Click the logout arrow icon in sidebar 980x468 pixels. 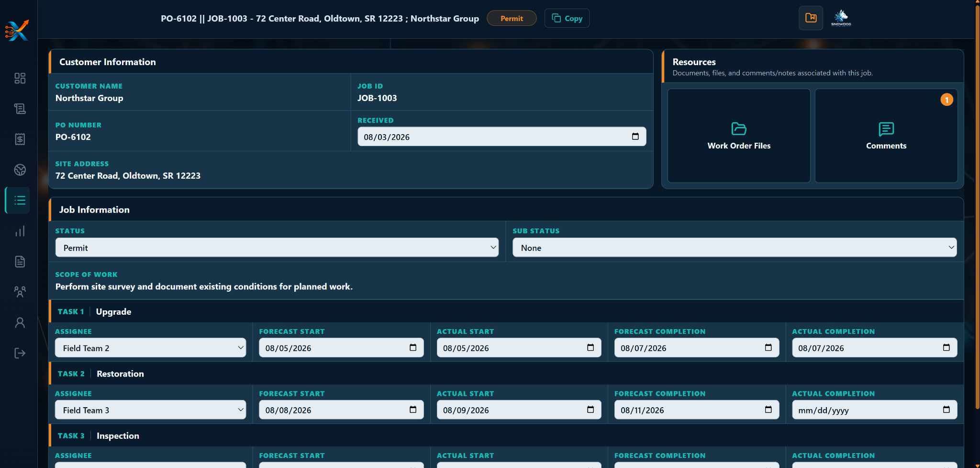tap(20, 353)
